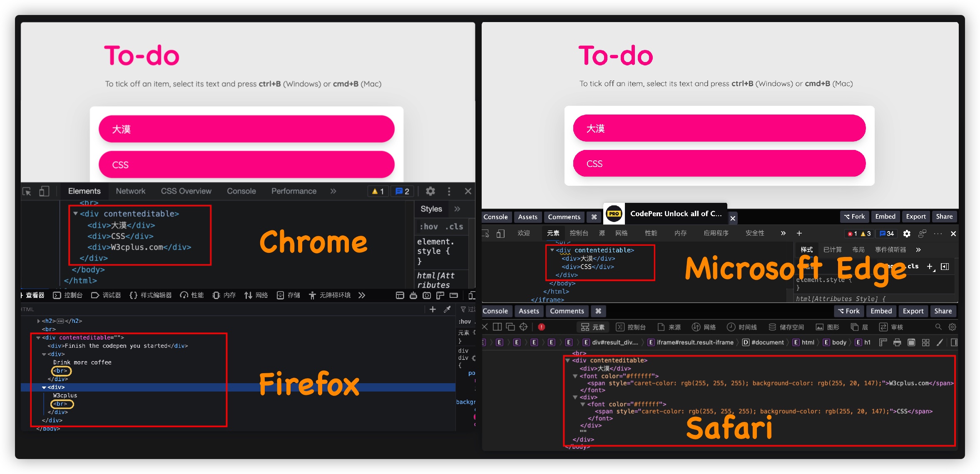Image resolution: width=980 pixels, height=474 pixels.
Task: Switch to Edge 已计算 computed pane
Action: 832,249
